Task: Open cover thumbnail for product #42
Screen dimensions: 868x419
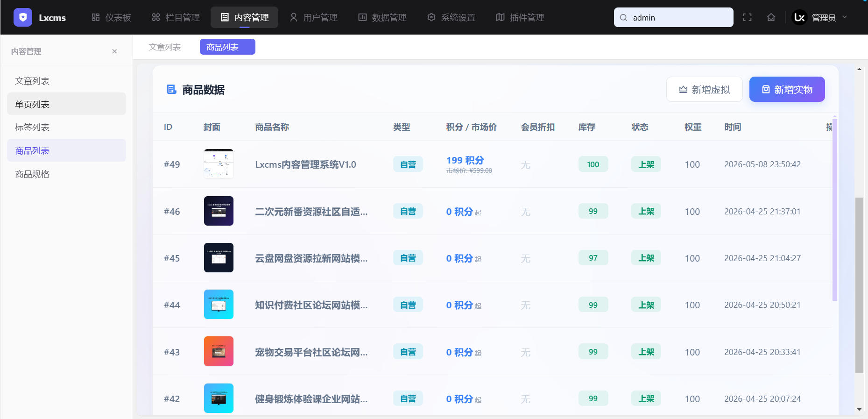Action: click(x=219, y=398)
